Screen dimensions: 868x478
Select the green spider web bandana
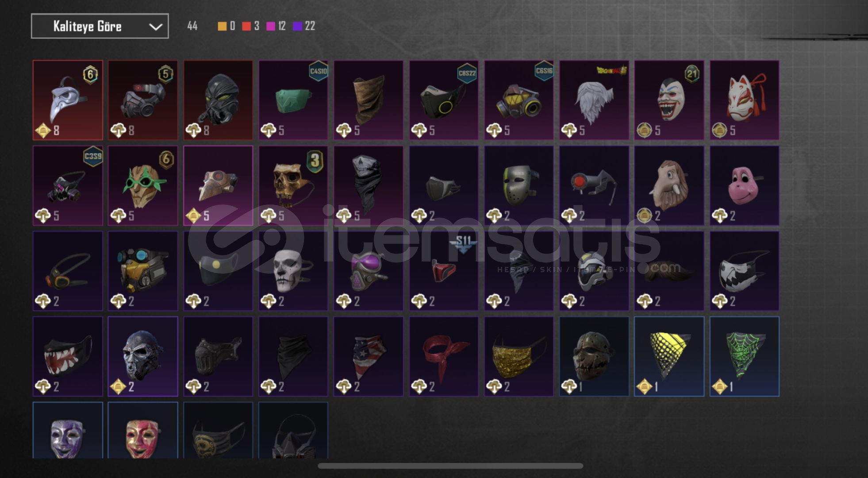click(x=745, y=356)
